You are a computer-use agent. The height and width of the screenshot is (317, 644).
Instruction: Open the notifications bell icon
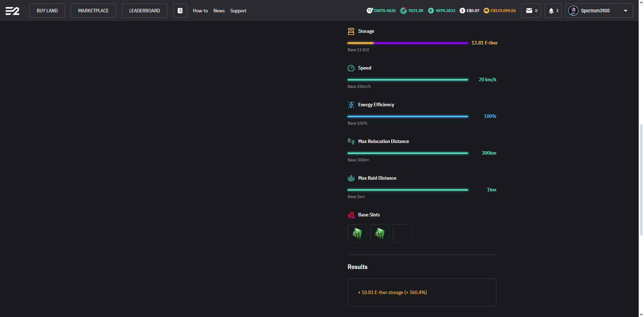551,11
